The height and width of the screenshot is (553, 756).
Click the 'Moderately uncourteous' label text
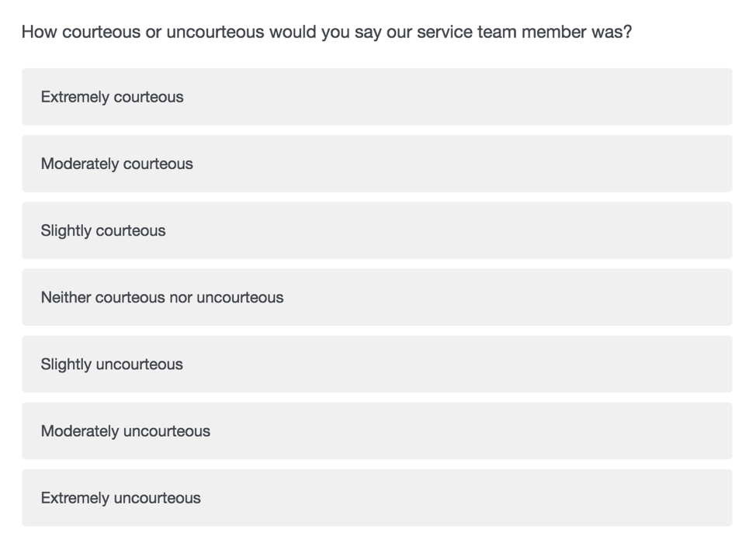[x=126, y=431]
